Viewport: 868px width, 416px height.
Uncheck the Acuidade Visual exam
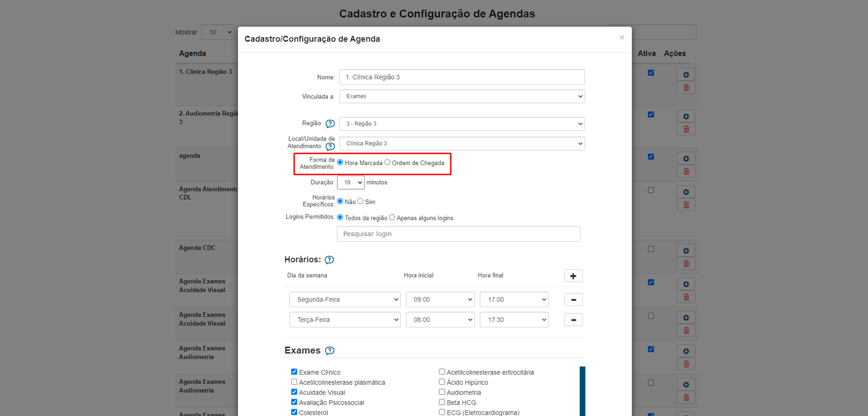point(294,392)
